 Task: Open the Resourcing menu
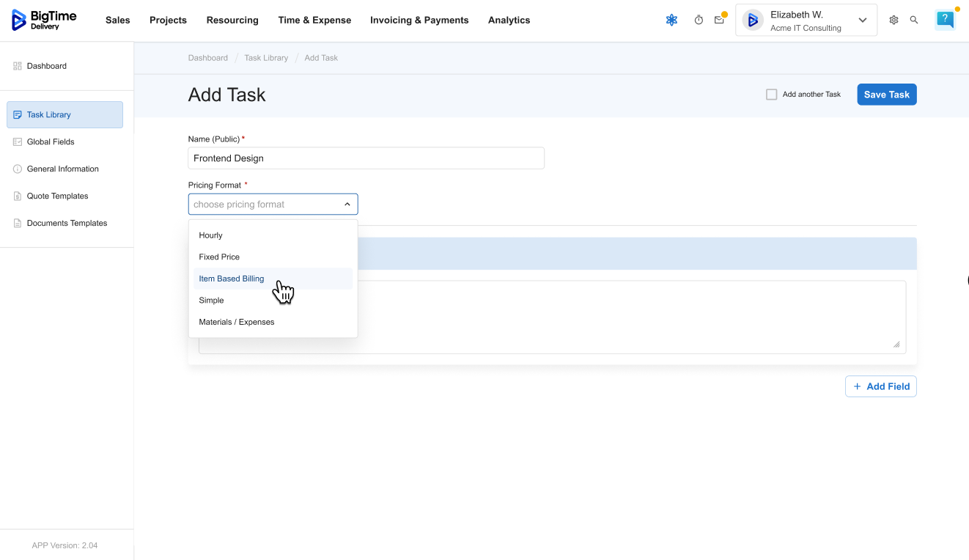(232, 21)
